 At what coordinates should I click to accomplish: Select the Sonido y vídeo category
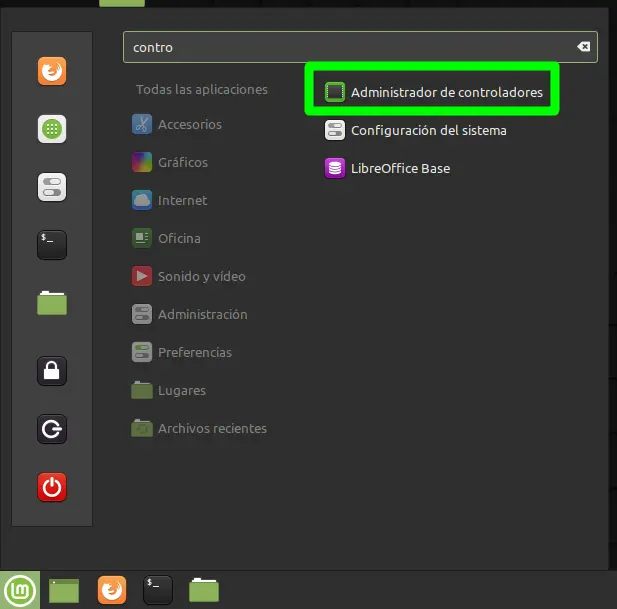(188, 277)
